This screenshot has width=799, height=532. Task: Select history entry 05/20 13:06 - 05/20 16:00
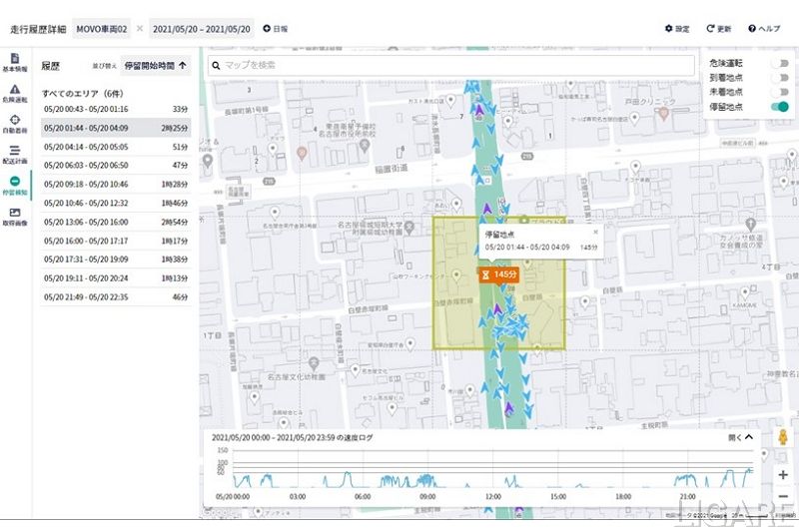(116, 221)
